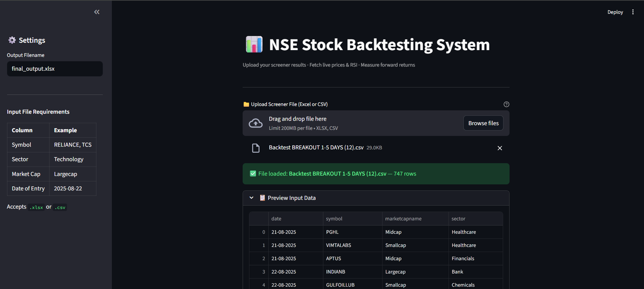Click the Healthcare cell in the PGHL row
Viewport: 644px width, 289px height.
[x=476, y=232]
